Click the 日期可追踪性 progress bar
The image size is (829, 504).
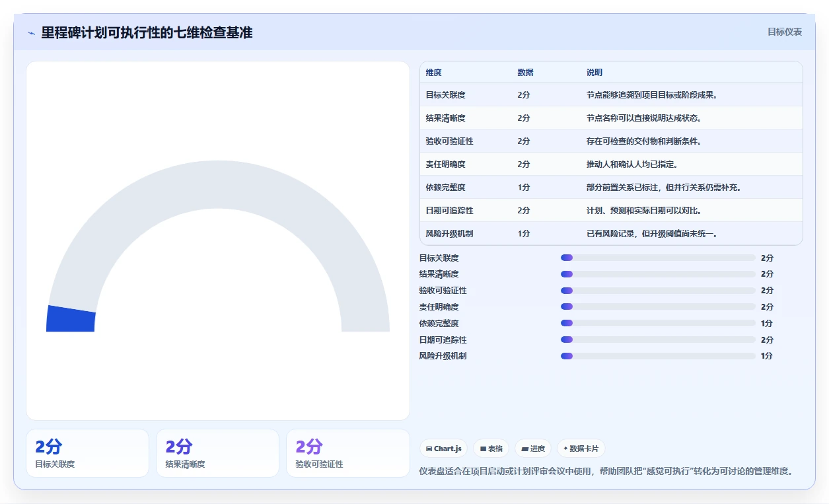click(658, 340)
